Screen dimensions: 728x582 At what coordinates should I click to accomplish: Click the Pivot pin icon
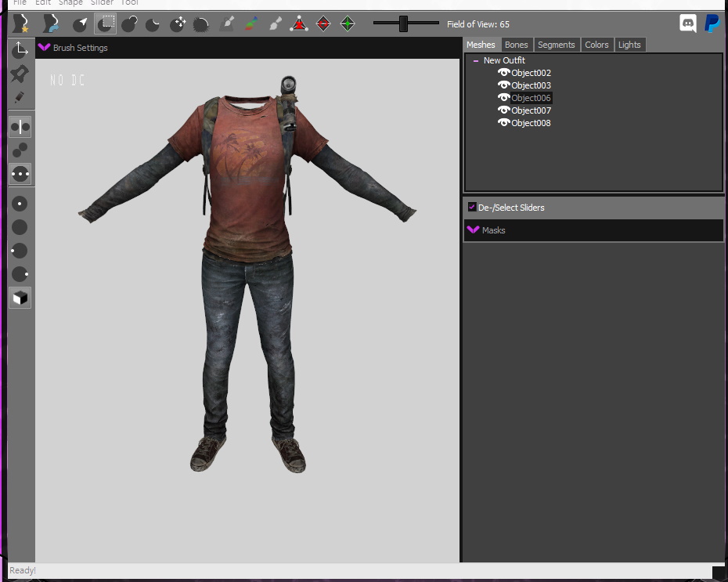point(20,74)
